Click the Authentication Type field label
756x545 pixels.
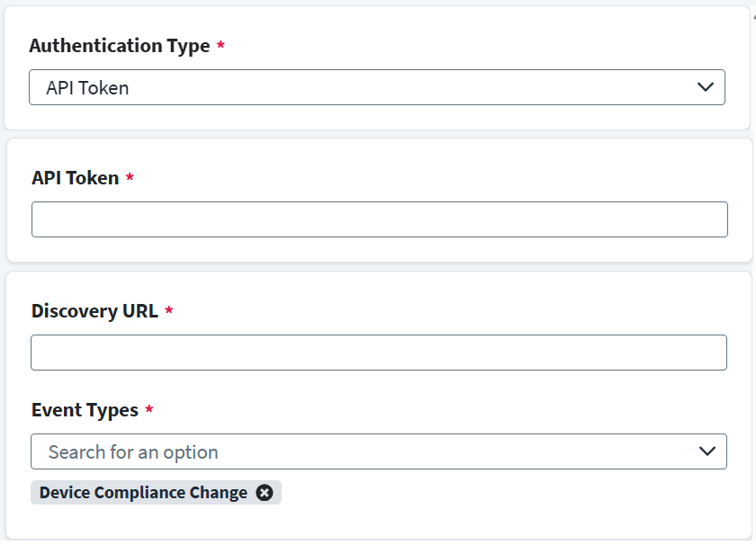[x=119, y=46]
